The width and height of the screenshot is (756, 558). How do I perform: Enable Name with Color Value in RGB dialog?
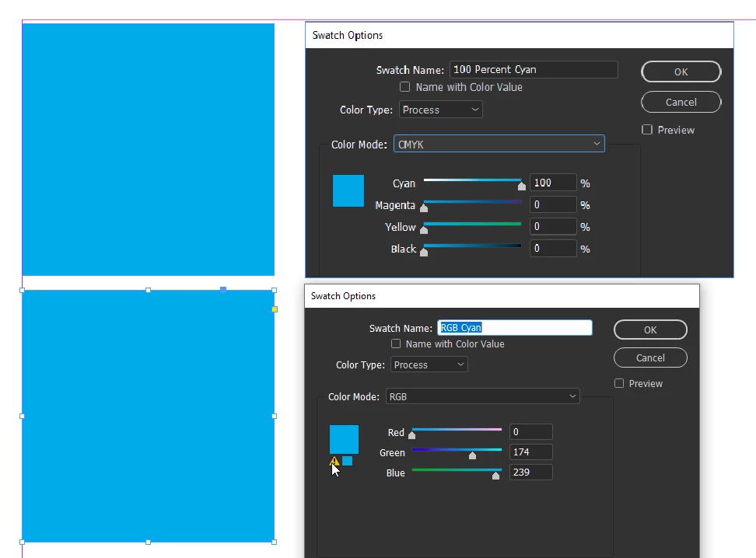[396, 344]
